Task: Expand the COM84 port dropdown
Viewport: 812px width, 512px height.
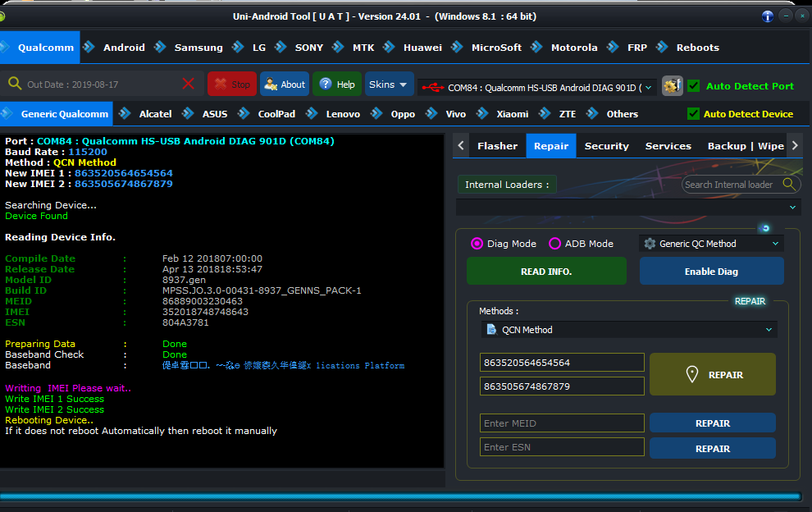Action: coord(648,88)
